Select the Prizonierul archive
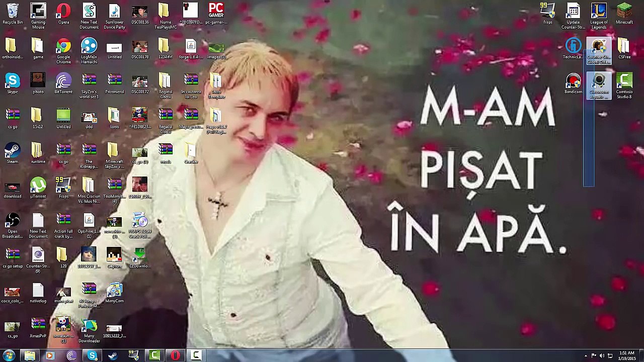 pos(114,84)
